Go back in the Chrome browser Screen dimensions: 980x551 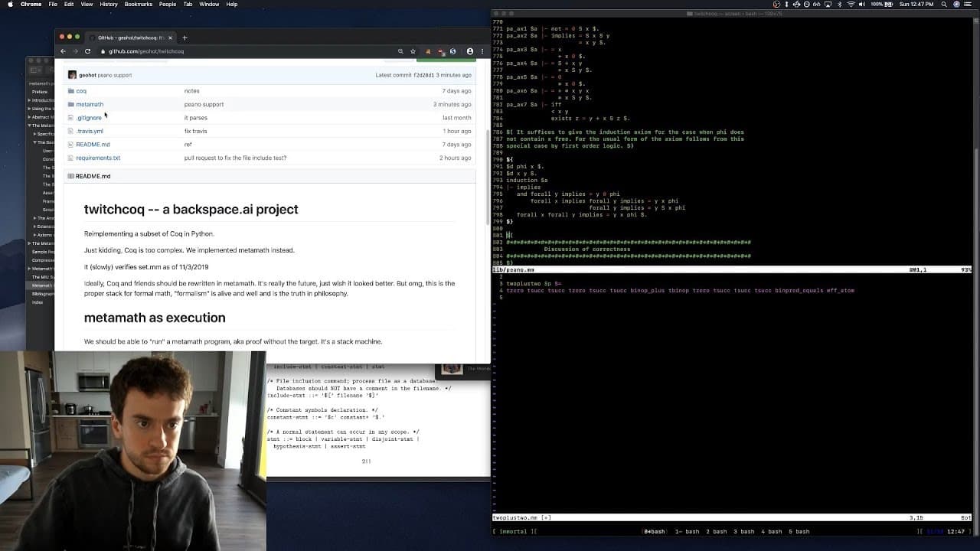tap(63, 51)
